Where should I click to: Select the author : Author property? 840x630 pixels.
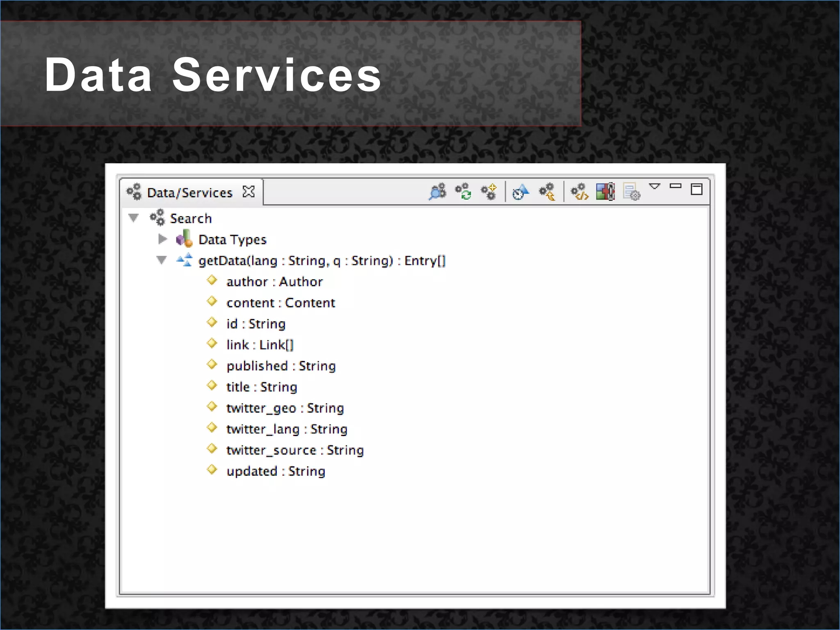click(x=274, y=282)
